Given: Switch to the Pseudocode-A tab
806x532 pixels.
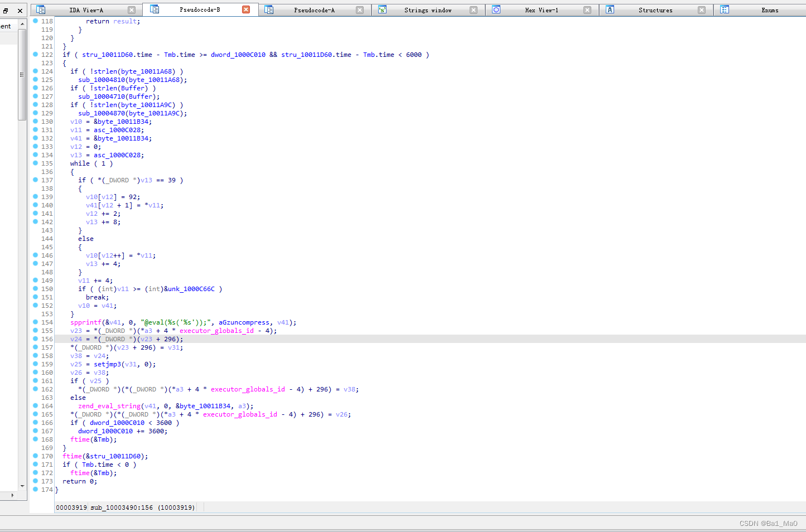Looking at the screenshot, I should pyautogui.click(x=314, y=10).
